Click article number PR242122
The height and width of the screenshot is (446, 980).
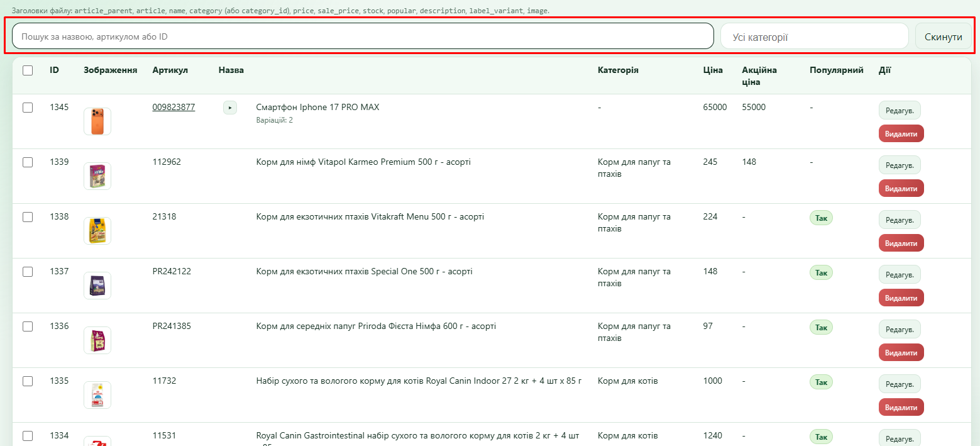click(x=172, y=271)
